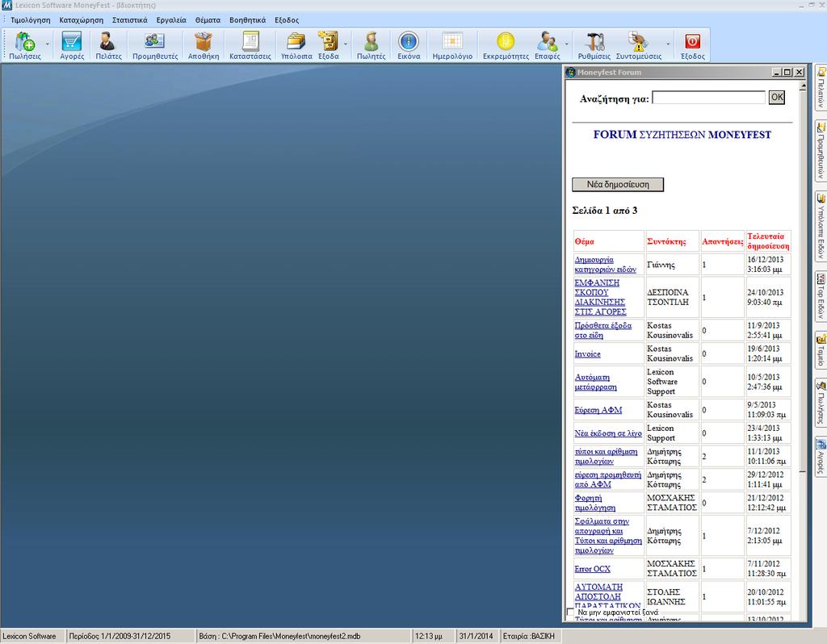Open the Υπόλοιπα balances icon

tap(296, 45)
